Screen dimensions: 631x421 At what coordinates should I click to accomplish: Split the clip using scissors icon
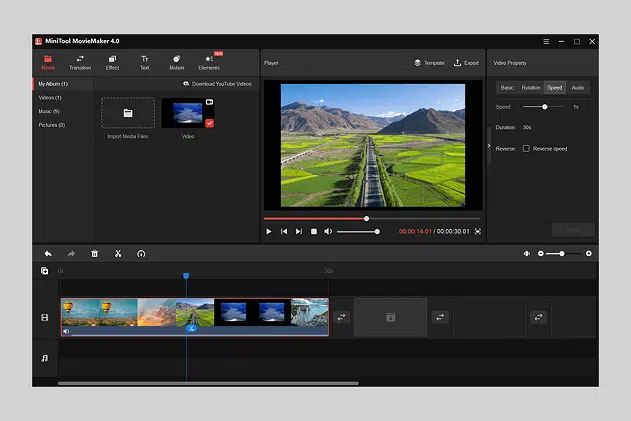pos(118,254)
